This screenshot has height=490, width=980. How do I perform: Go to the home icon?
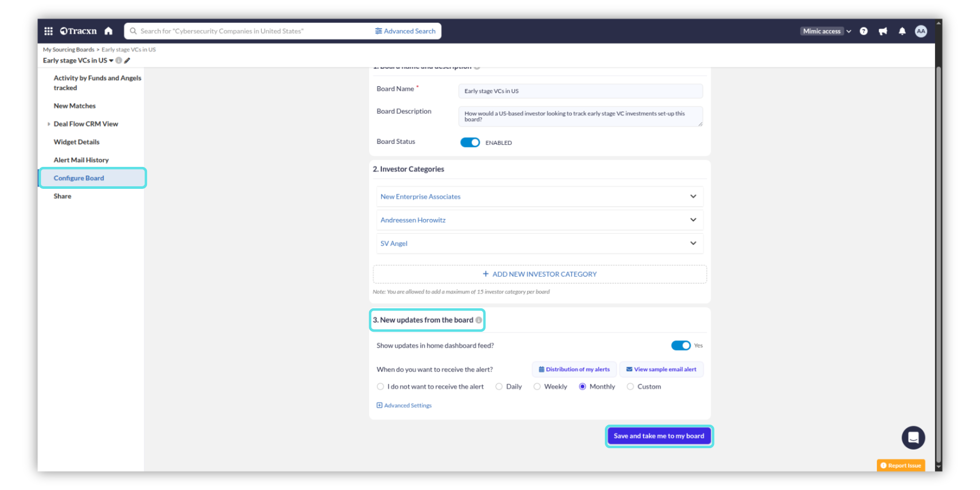108,31
